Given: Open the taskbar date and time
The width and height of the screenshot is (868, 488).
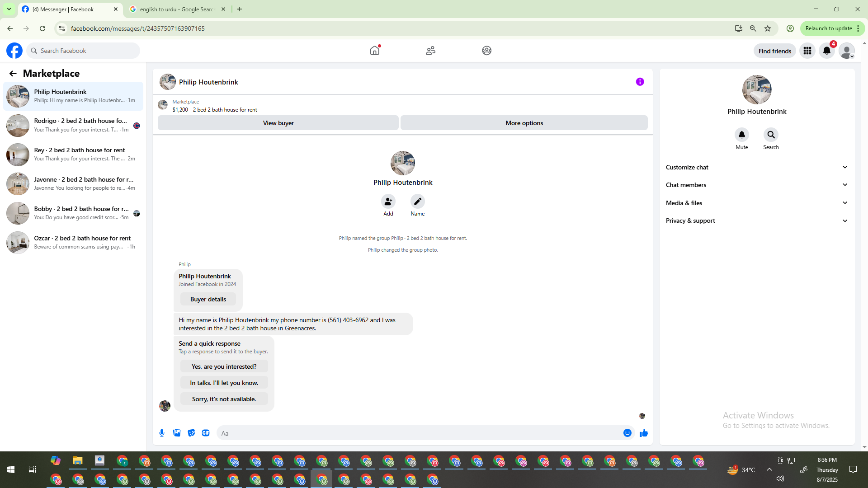Looking at the screenshot, I should (x=827, y=470).
